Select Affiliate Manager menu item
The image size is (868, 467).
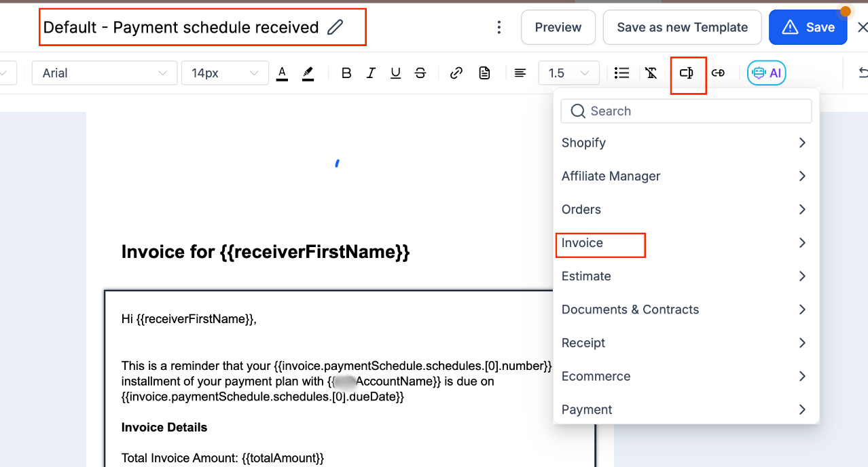pyautogui.click(x=686, y=176)
